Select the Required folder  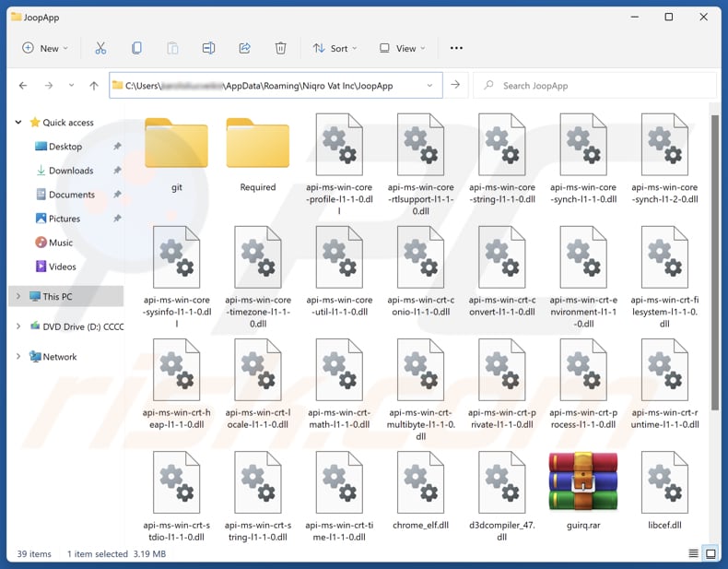(258, 155)
